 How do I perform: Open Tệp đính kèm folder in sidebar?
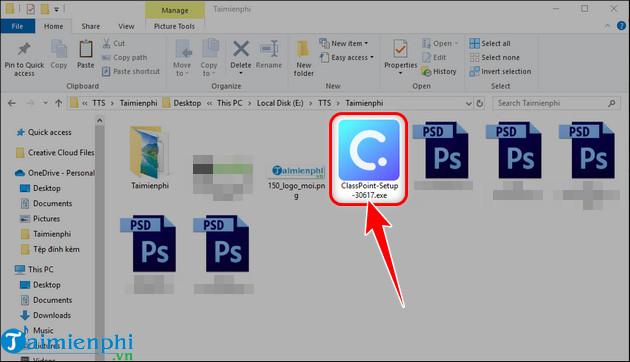tap(50, 250)
